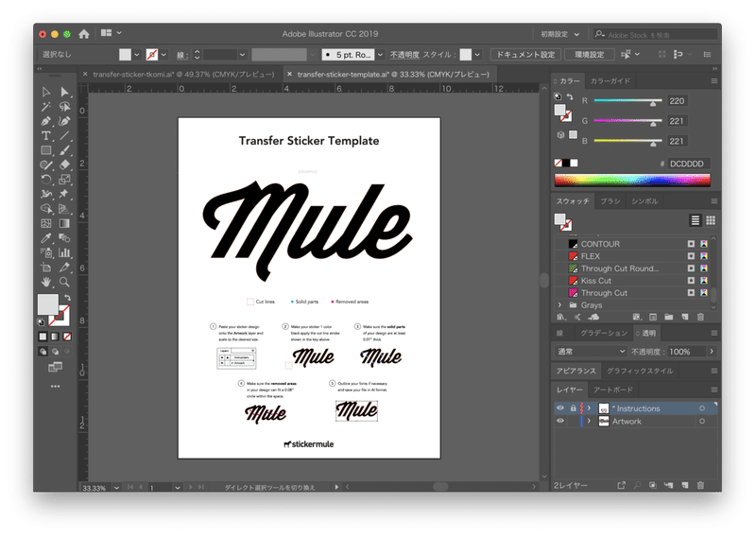Select the Rectangle tool
The image size is (756, 537).
point(46,150)
